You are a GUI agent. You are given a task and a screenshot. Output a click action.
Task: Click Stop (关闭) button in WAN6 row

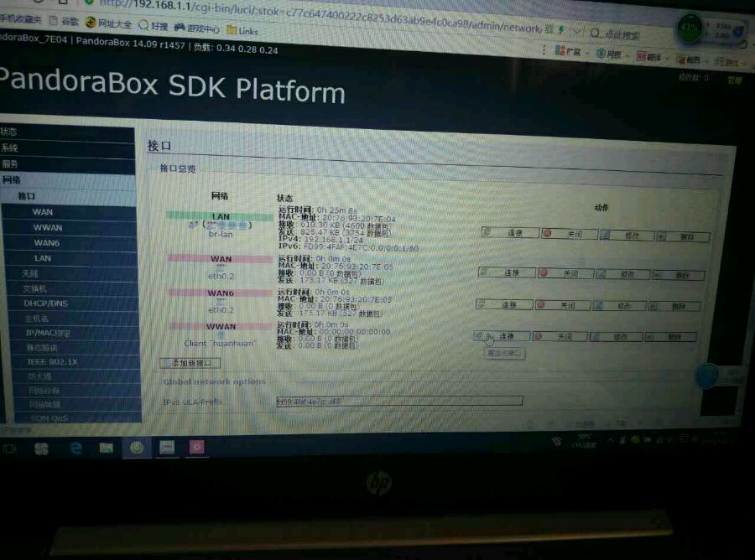pos(562,305)
